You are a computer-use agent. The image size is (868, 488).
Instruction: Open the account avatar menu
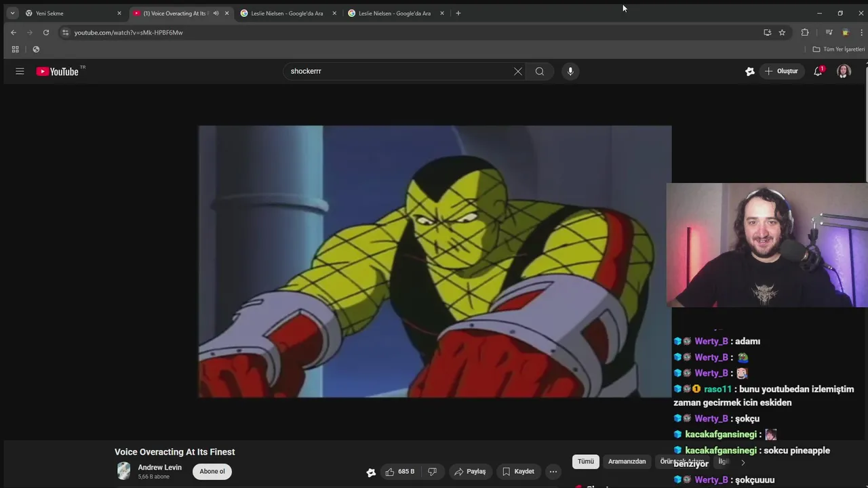tap(844, 71)
